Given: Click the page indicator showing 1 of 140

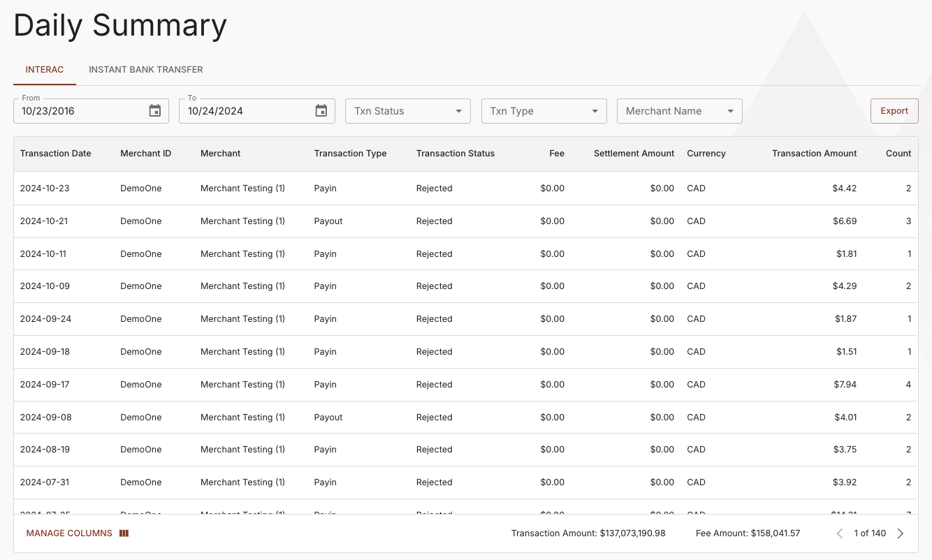Looking at the screenshot, I should 870,533.
